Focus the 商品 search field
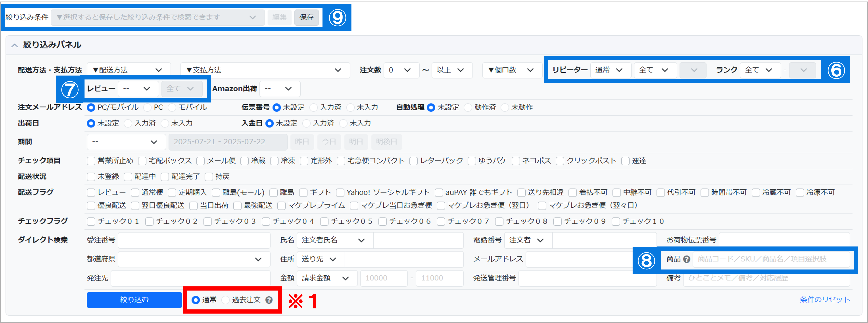 point(771,259)
